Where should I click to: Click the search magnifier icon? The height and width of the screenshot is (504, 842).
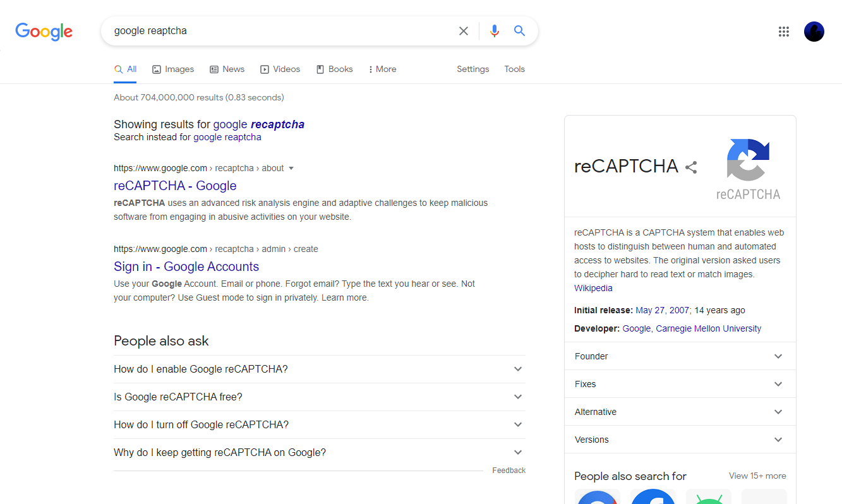coord(519,30)
